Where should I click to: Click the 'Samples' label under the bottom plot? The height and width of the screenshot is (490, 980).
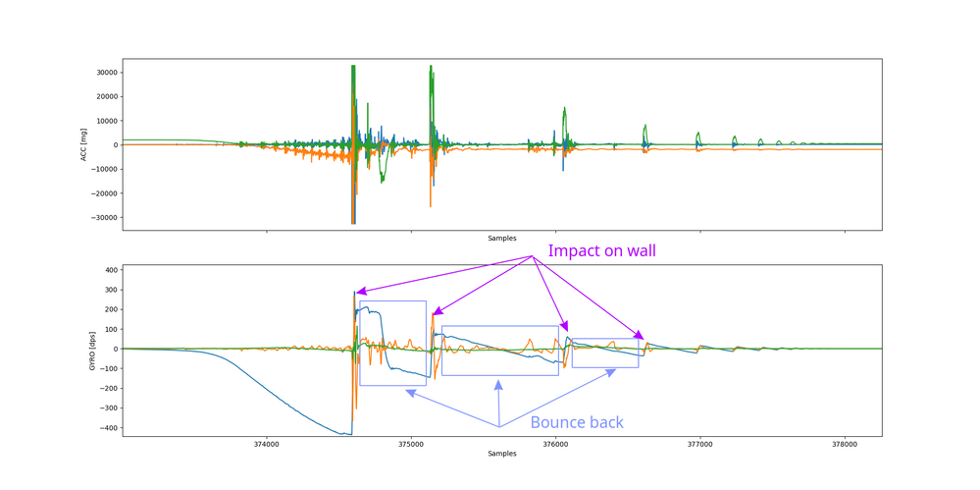click(x=502, y=453)
